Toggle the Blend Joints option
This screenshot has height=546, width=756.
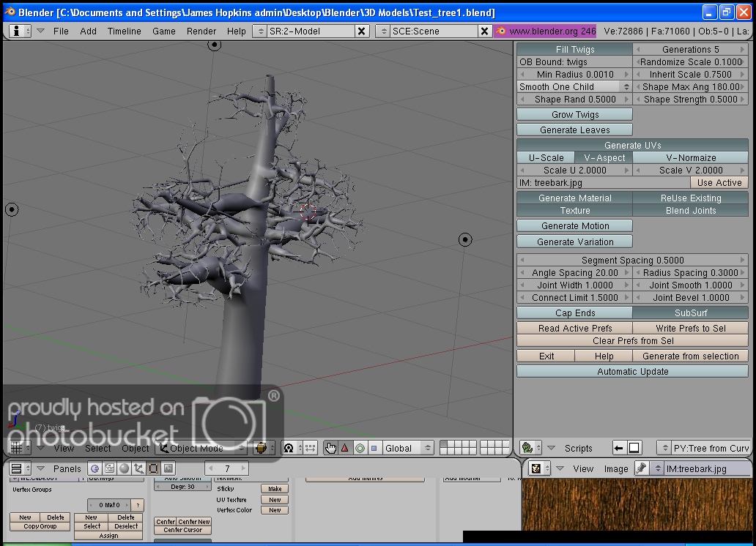click(x=690, y=211)
